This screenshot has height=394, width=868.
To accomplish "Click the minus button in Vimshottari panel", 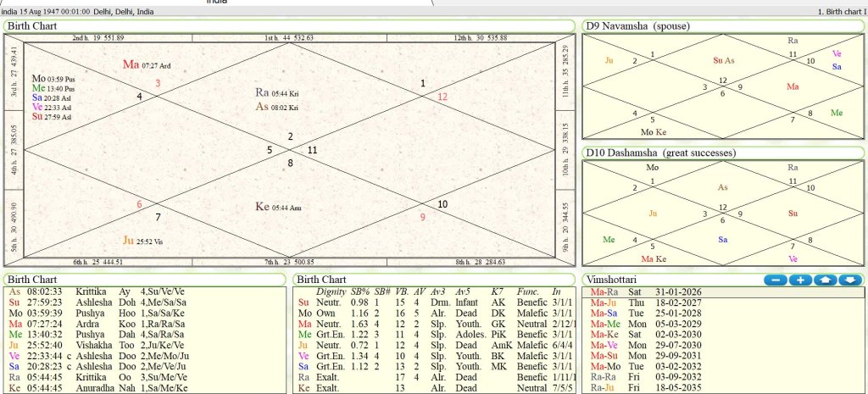I will tap(776, 280).
